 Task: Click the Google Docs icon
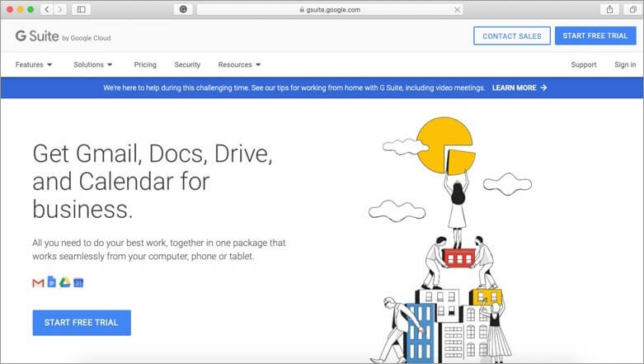(x=52, y=281)
